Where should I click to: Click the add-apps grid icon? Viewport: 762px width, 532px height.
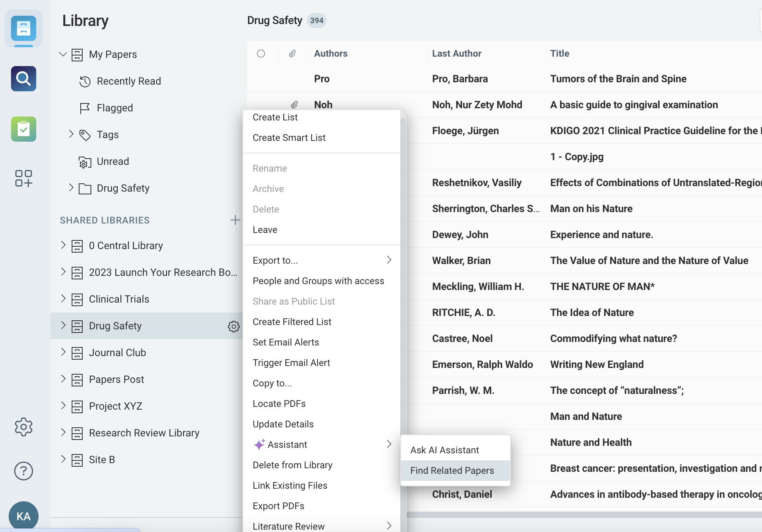(x=24, y=179)
